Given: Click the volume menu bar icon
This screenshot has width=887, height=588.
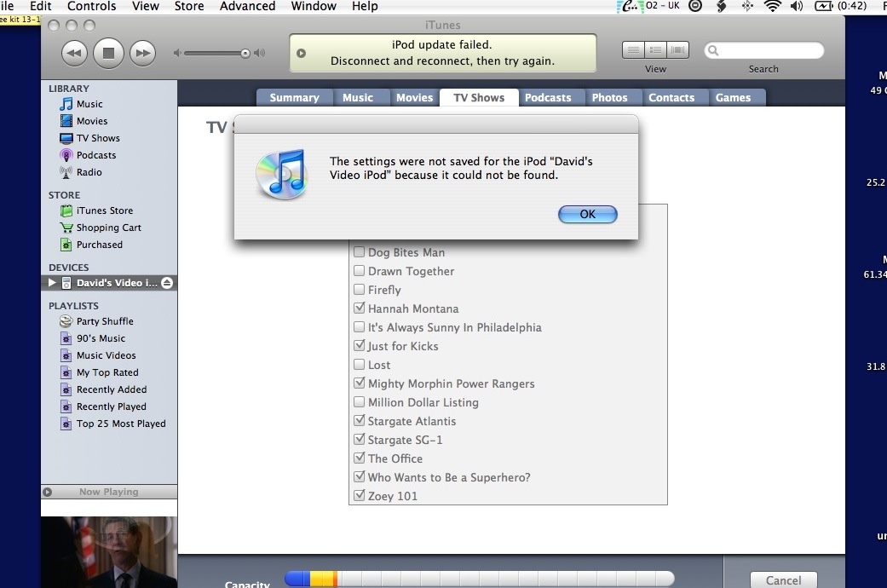Looking at the screenshot, I should [x=797, y=6].
